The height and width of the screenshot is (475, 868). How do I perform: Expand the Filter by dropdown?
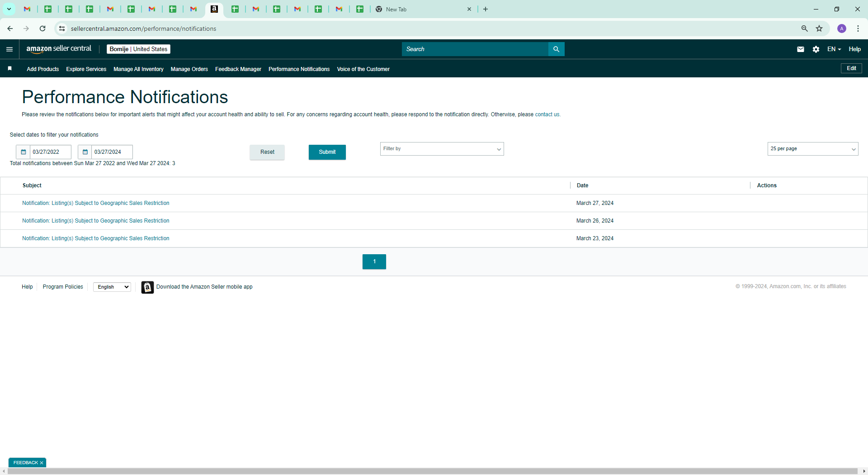(x=442, y=149)
